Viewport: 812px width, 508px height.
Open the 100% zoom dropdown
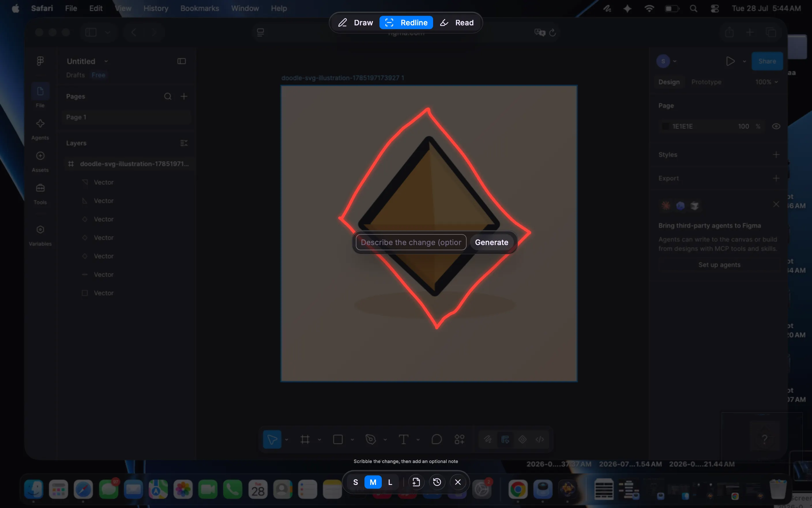click(766, 82)
